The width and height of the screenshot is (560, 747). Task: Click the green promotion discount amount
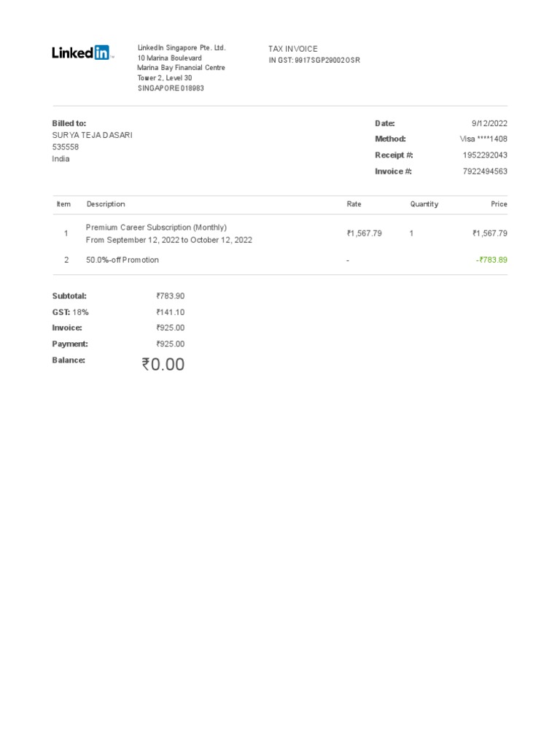(x=491, y=260)
